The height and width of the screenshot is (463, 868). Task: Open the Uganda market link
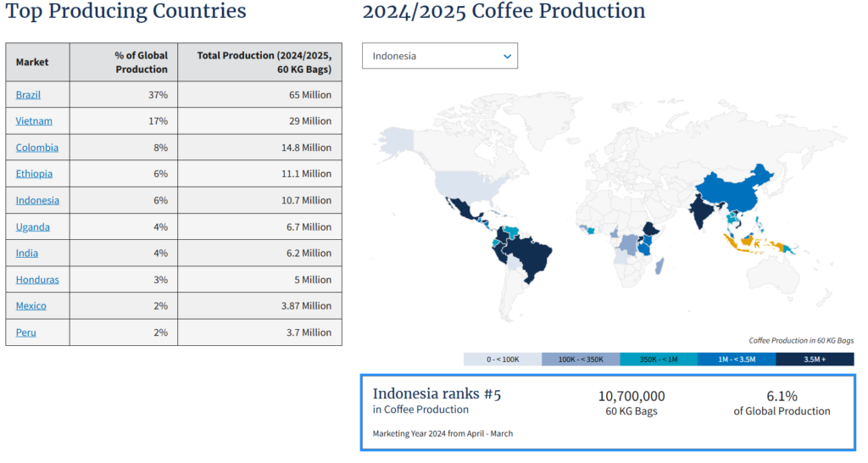point(32,226)
